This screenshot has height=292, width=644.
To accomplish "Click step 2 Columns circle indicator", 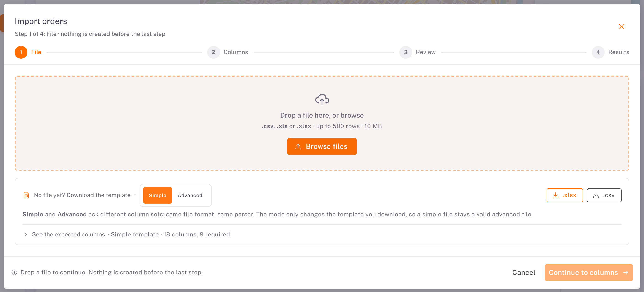I will coord(213,52).
